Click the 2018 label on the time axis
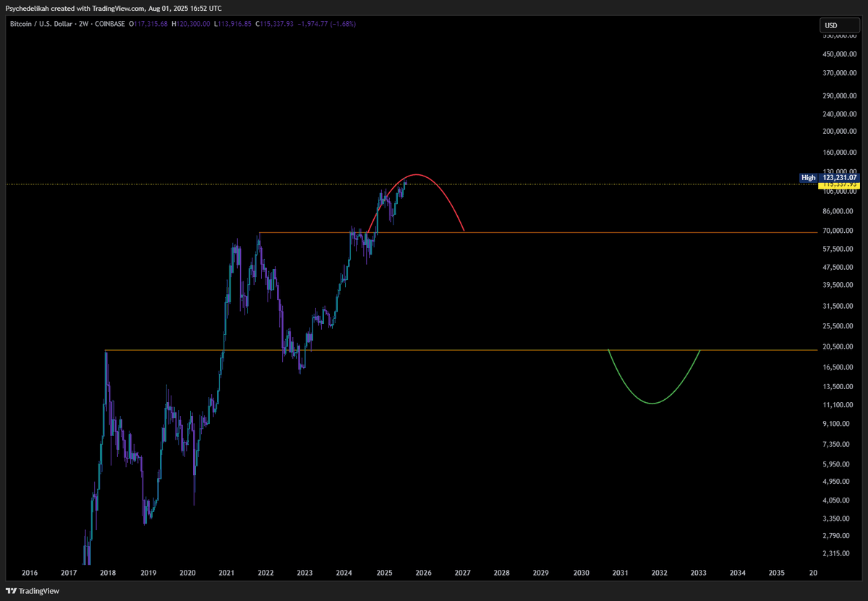The width and height of the screenshot is (868, 601). tap(108, 573)
